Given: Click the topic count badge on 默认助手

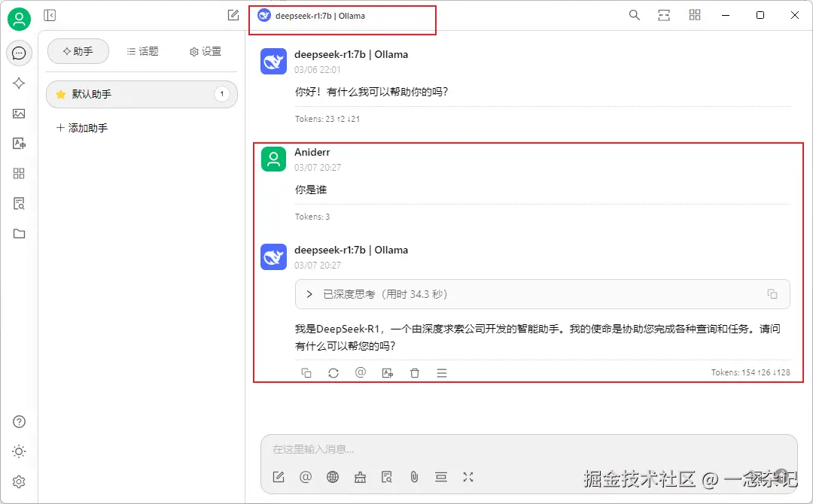Looking at the screenshot, I should 222,94.
